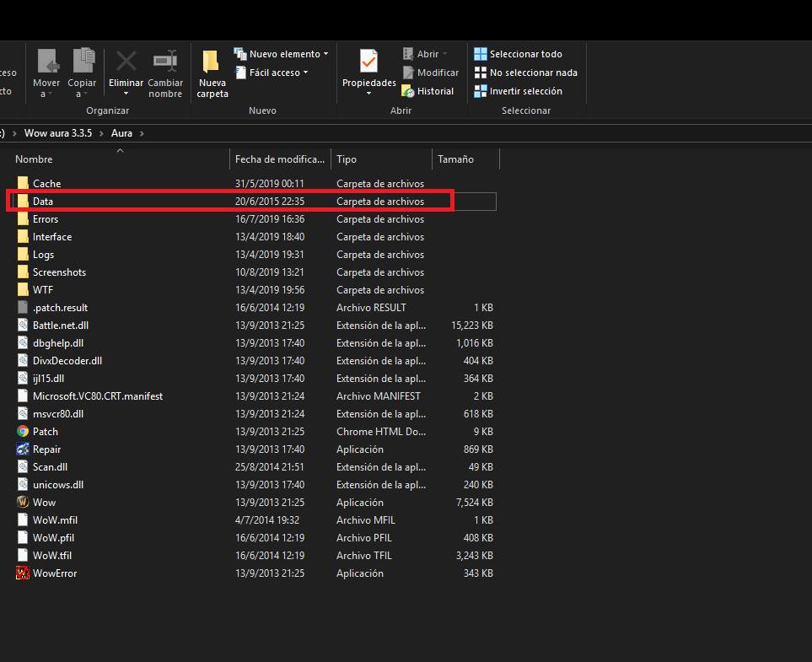
Task: Click the Eliminar delete X icon
Action: [126, 61]
